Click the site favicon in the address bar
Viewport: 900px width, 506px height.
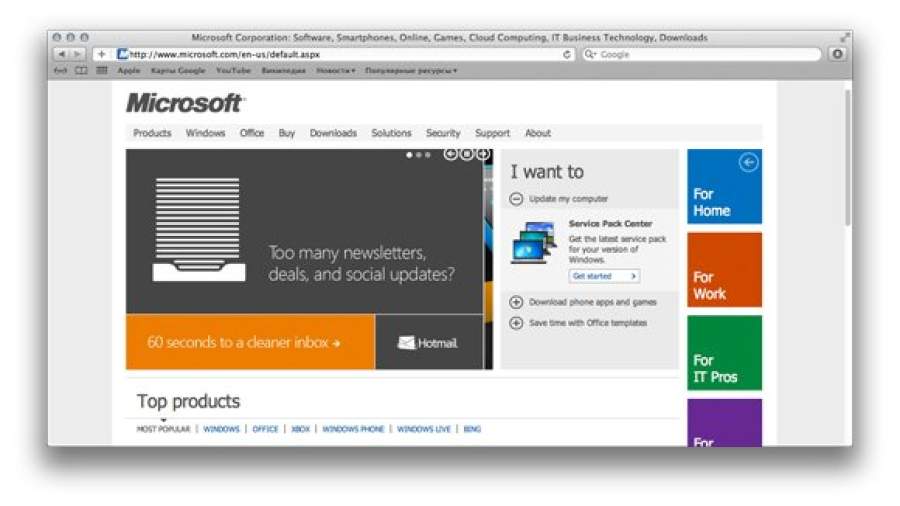pos(122,54)
